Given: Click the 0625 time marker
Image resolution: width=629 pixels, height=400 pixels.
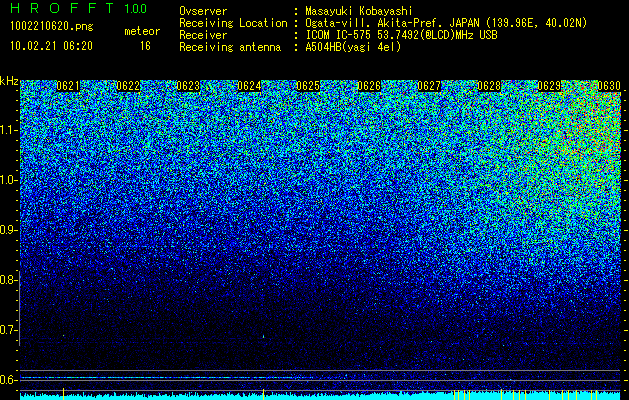Looking at the screenshot, I should coord(308,86).
